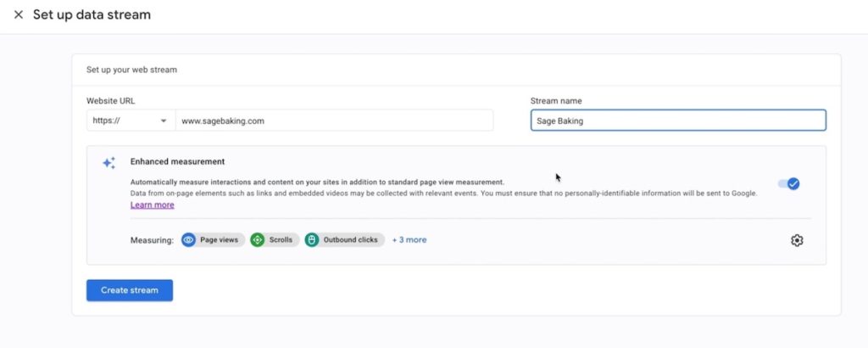Screen dimensions: 868x348
Task: Open the Learn more link
Action: [x=153, y=205]
